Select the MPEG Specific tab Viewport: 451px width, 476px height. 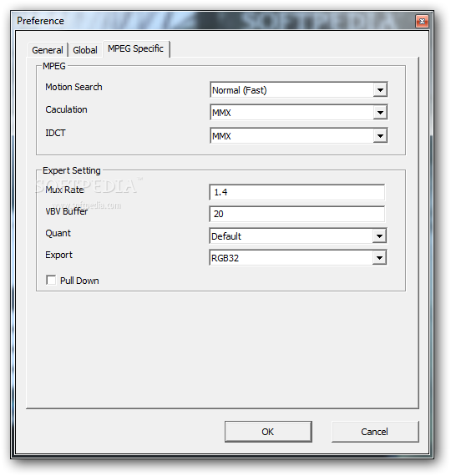(136, 48)
